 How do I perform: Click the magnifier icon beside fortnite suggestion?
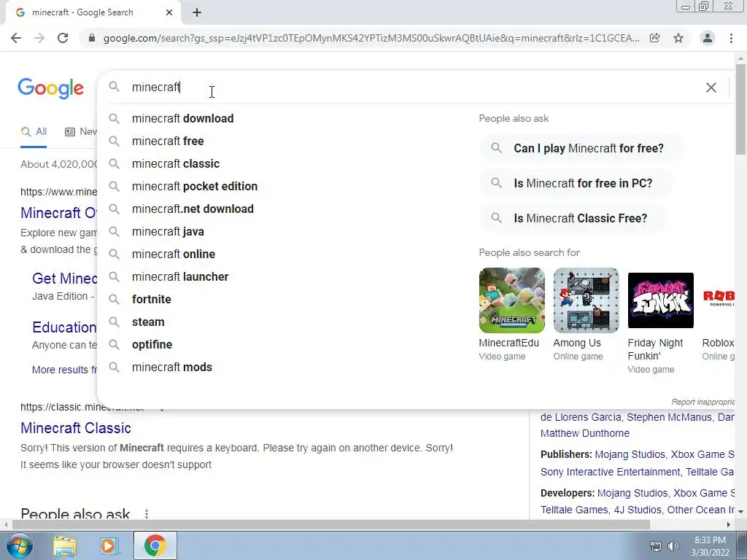coord(114,299)
